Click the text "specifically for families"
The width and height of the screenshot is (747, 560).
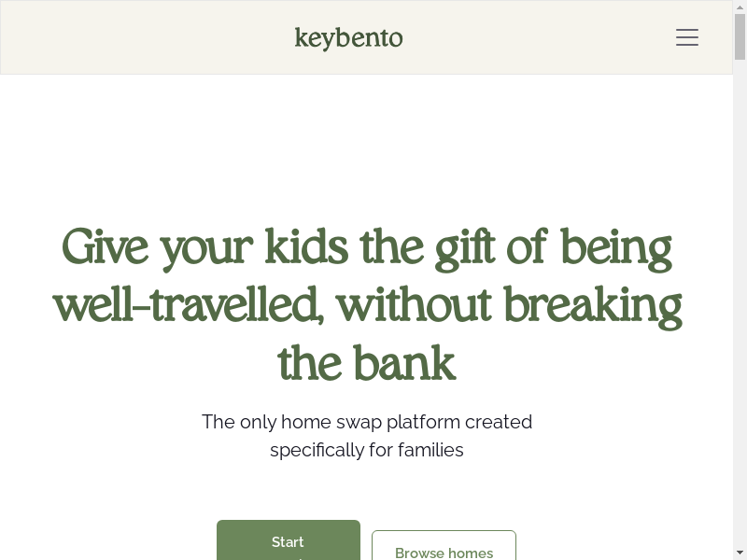(x=366, y=450)
